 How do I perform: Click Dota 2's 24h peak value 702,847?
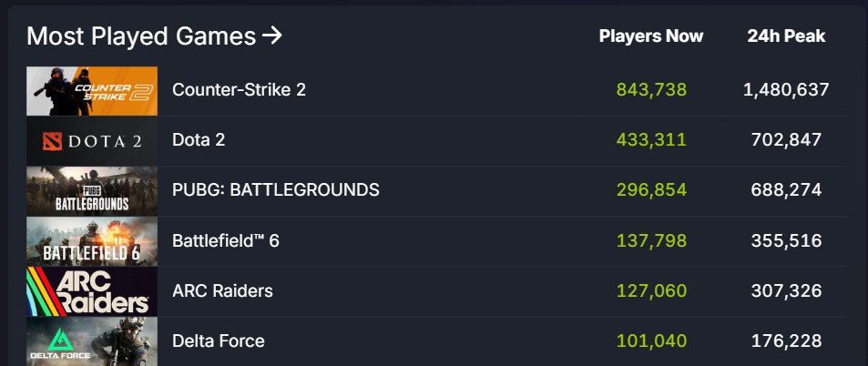click(x=786, y=140)
